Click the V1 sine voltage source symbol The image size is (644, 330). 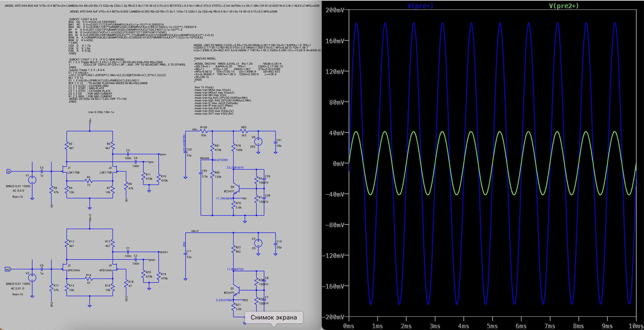coord(32,180)
